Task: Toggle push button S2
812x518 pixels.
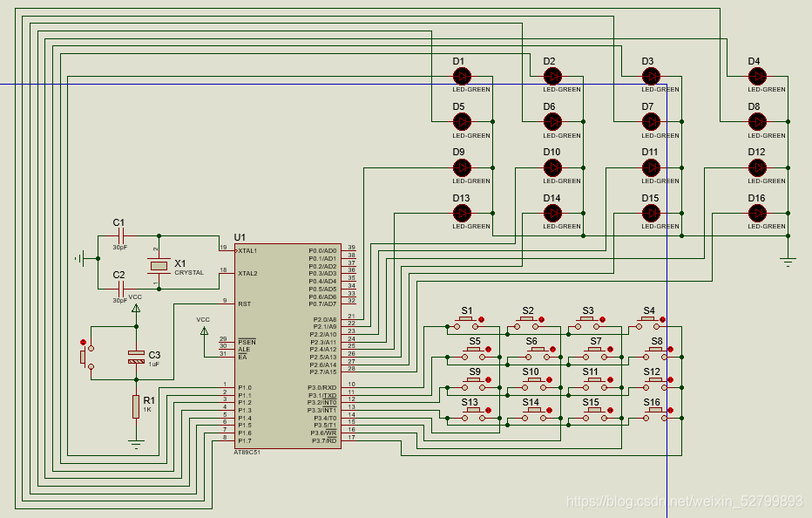Action: point(527,324)
